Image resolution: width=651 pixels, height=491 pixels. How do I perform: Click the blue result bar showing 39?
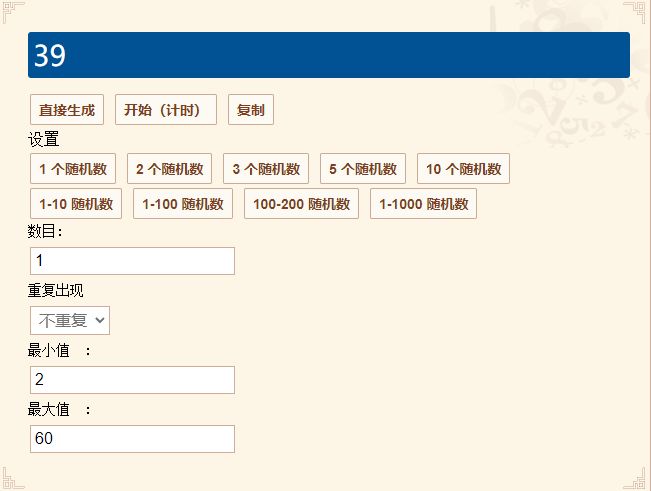tap(329, 55)
